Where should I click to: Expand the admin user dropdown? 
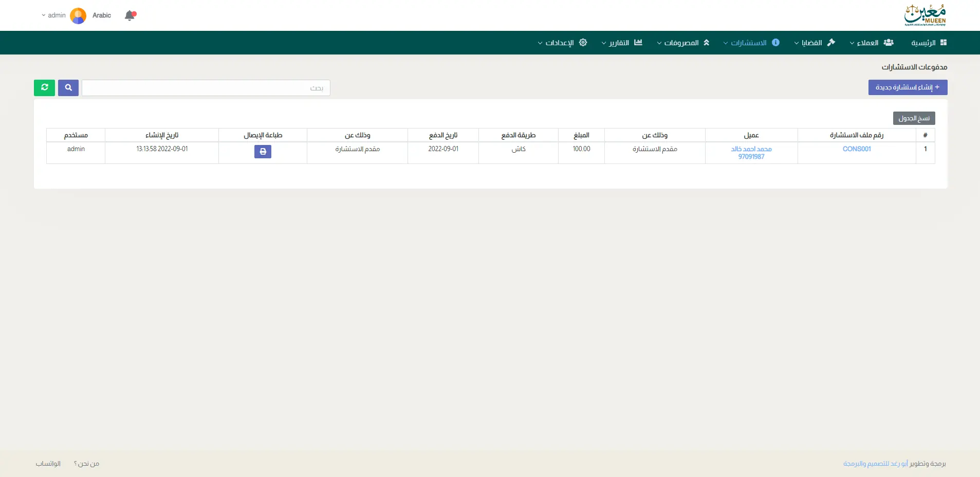click(53, 15)
